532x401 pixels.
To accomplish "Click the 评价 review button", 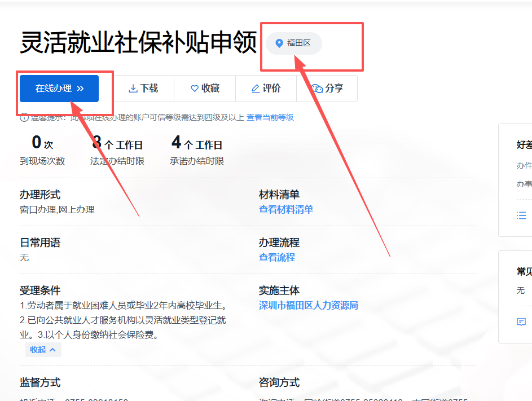I will (266, 89).
